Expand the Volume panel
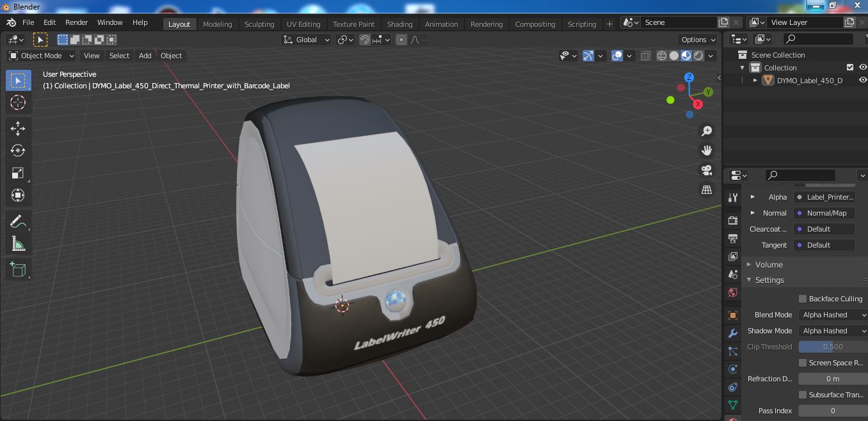The image size is (868, 421). [x=768, y=264]
